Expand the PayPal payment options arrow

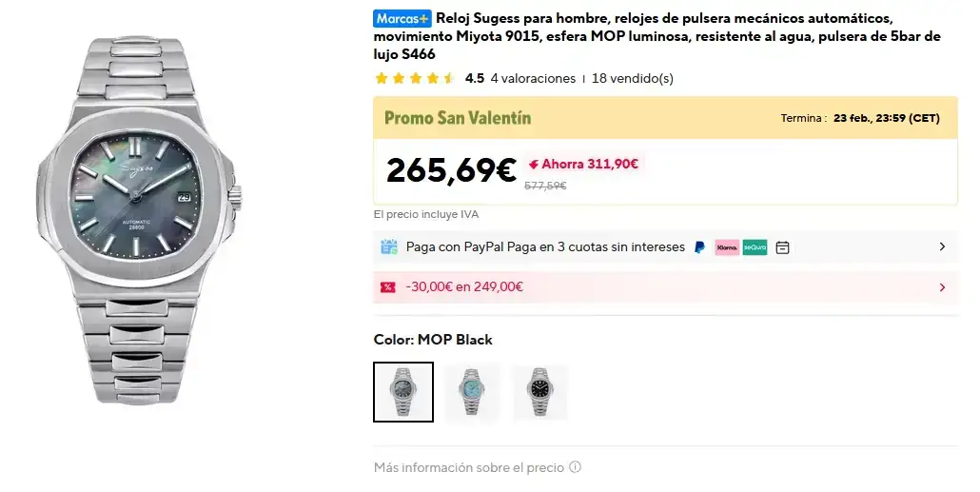click(x=942, y=246)
